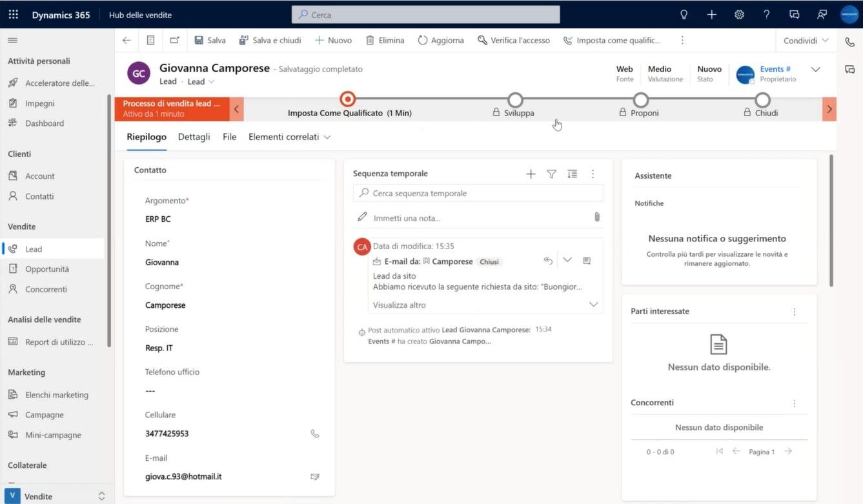Call the Cellulare number via the phone icon
Viewport: 863px width, 504px height.
(315, 433)
